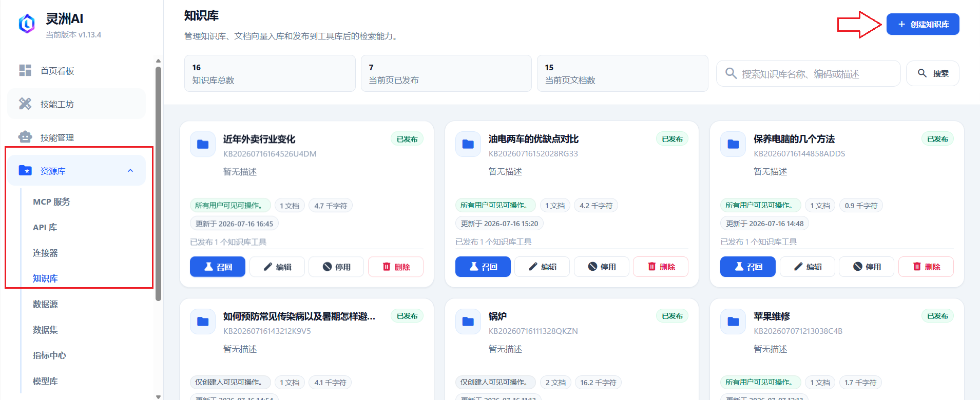Click 编辑 on 近年外卖行业变化 card
Viewport: 980px width, 400px height.
(277, 267)
